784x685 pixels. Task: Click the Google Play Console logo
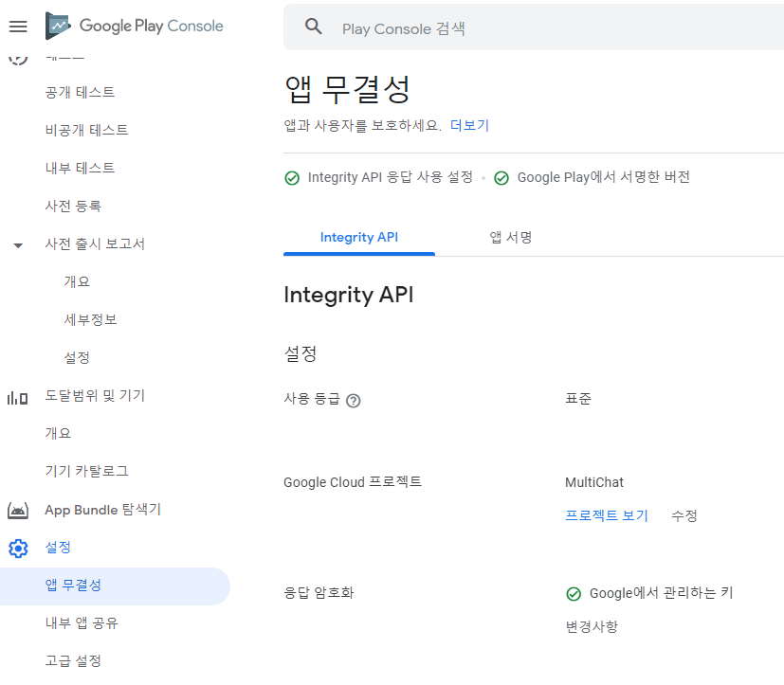tap(134, 26)
